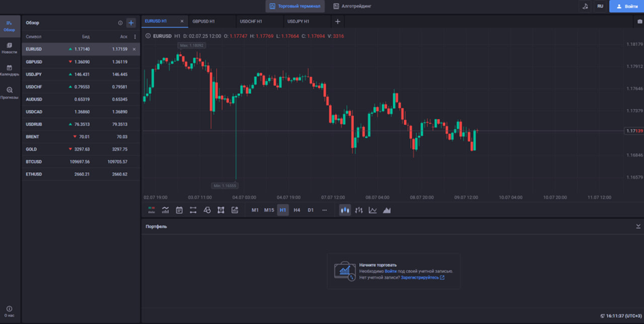Open the Прогнозы forecasts section
Screen dimensions: 644x324
pos(9,93)
